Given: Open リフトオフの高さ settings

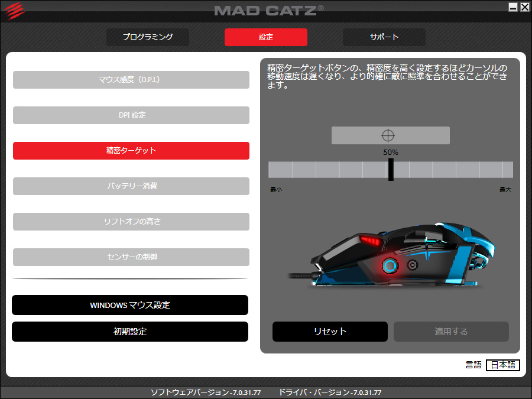Looking at the screenshot, I should [x=131, y=222].
